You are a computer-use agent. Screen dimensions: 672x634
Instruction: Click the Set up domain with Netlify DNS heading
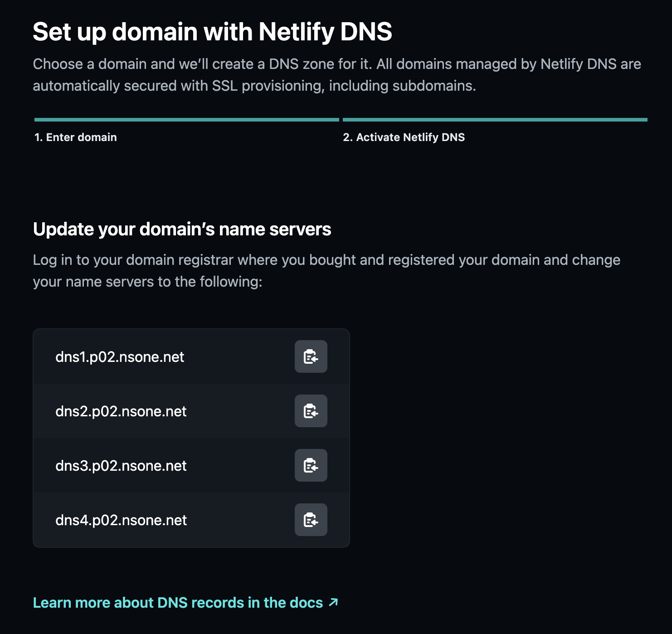click(x=212, y=32)
